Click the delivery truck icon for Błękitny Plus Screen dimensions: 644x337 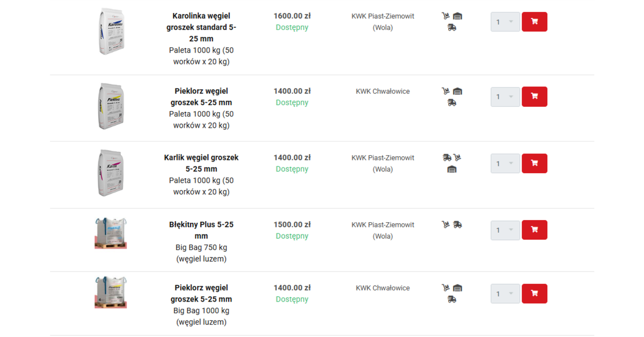[x=457, y=225]
